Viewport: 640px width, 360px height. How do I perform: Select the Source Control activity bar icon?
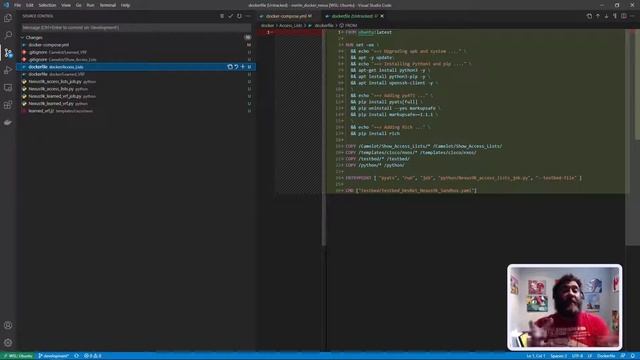(x=8, y=53)
